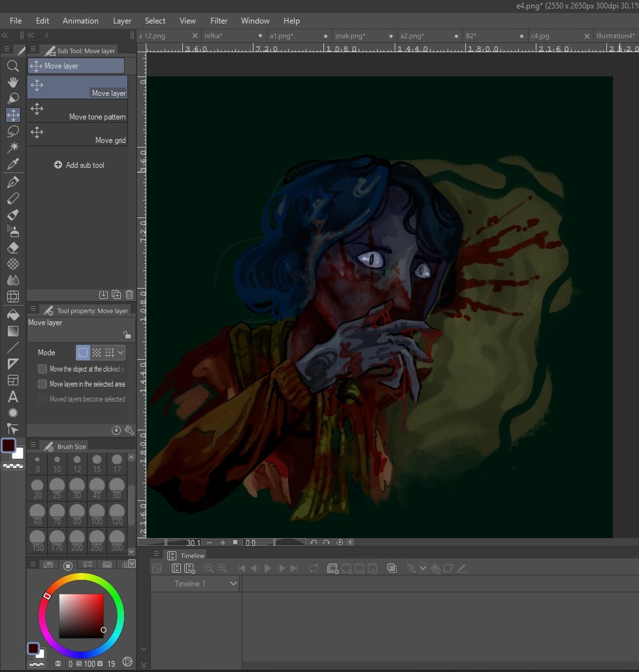Select the first Move layer mode button
The image size is (639, 672).
point(83,352)
